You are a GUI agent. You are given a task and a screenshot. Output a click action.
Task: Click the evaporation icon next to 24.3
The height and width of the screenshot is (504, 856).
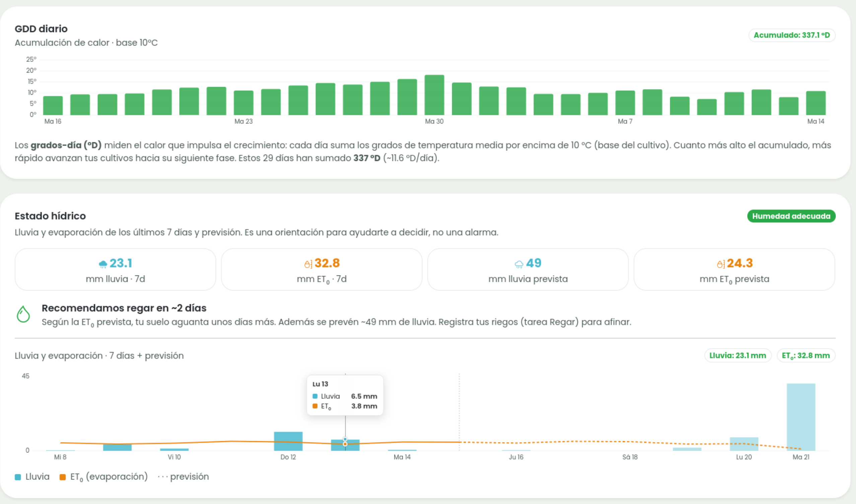(720, 264)
